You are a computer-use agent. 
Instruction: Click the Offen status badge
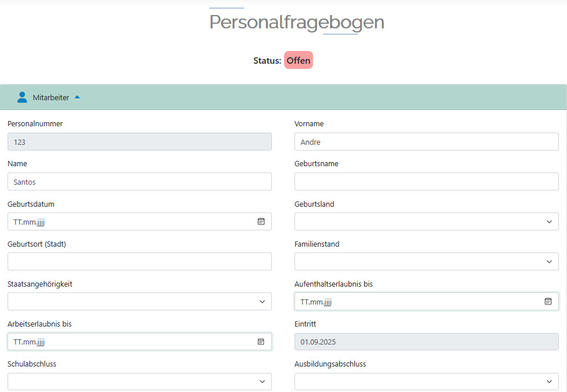point(299,60)
